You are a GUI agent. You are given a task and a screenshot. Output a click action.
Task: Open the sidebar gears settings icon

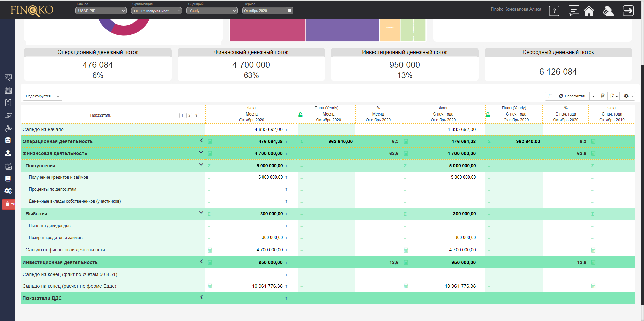[x=8, y=191]
